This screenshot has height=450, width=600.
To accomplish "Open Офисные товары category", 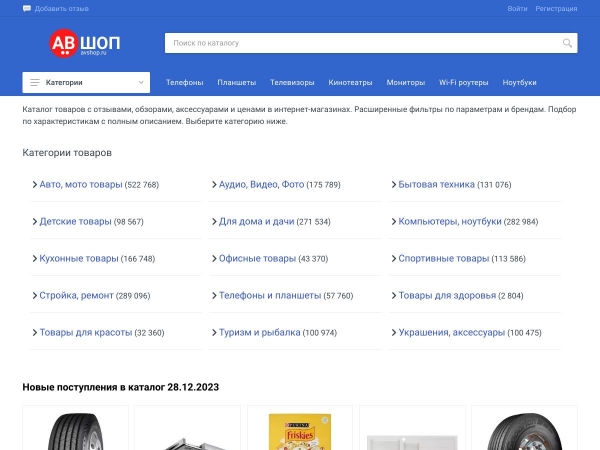I will tap(257, 259).
